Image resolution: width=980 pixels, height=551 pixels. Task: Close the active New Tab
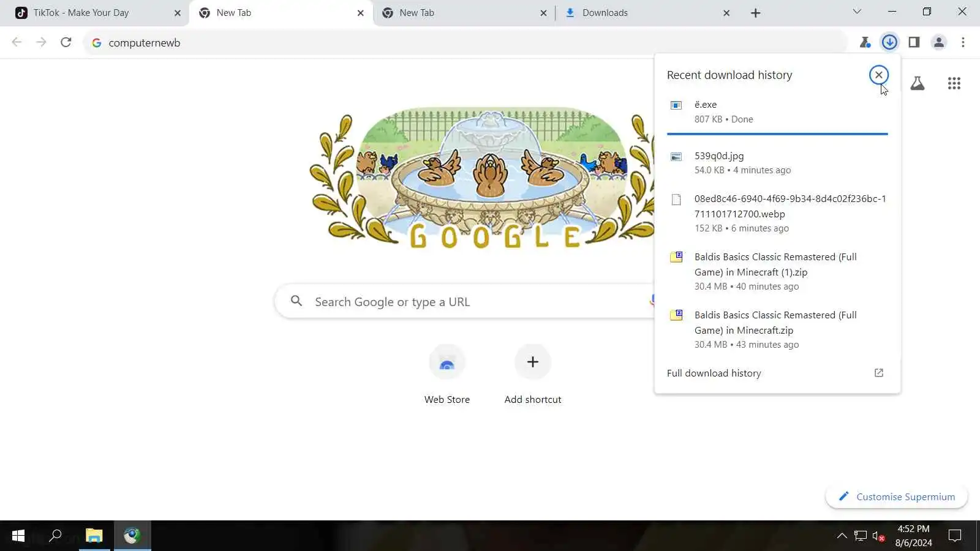(x=360, y=13)
